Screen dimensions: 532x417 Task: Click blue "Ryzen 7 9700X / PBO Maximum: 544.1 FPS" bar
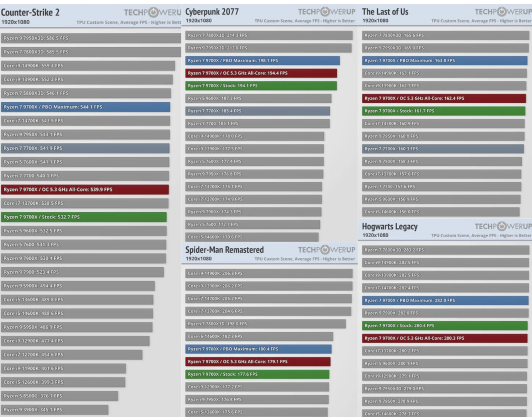[86, 107]
